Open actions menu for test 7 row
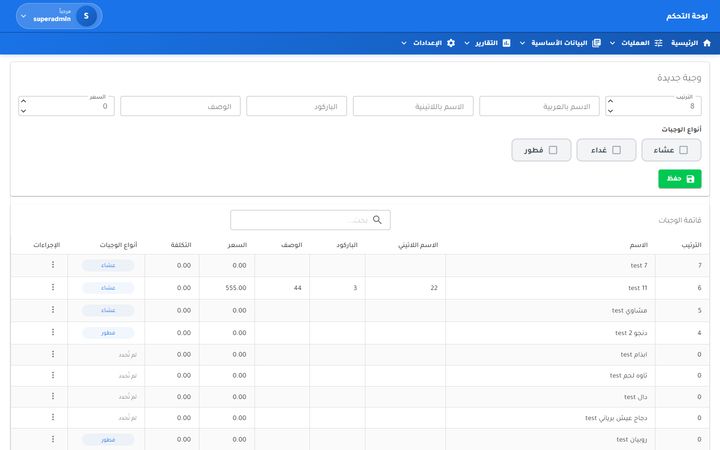Screen dimensions: 720x450 click(53, 265)
